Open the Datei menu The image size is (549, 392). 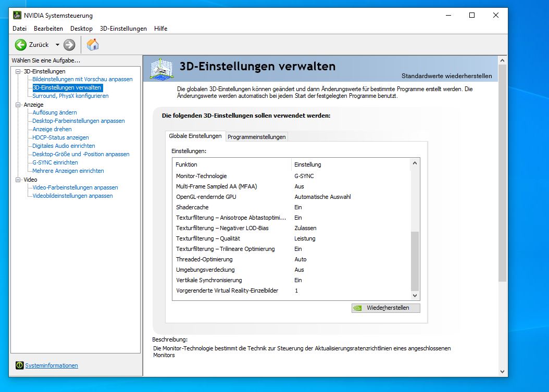click(x=20, y=29)
